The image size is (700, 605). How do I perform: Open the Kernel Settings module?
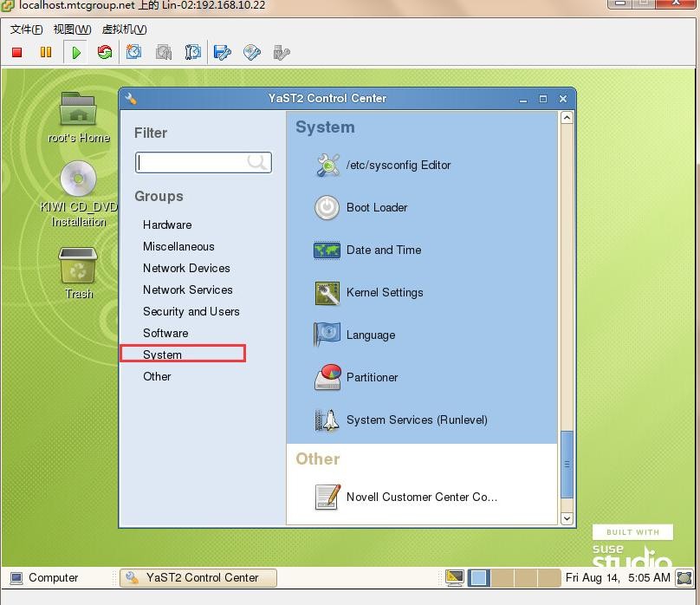(x=369, y=292)
